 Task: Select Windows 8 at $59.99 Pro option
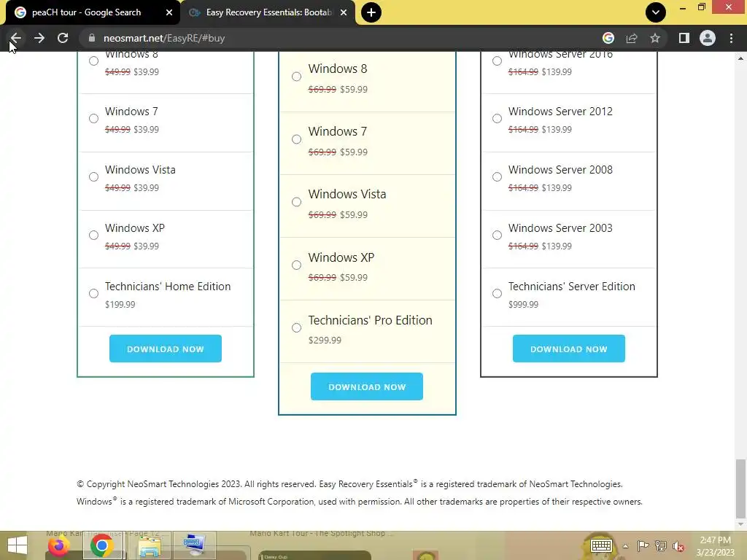(x=296, y=77)
